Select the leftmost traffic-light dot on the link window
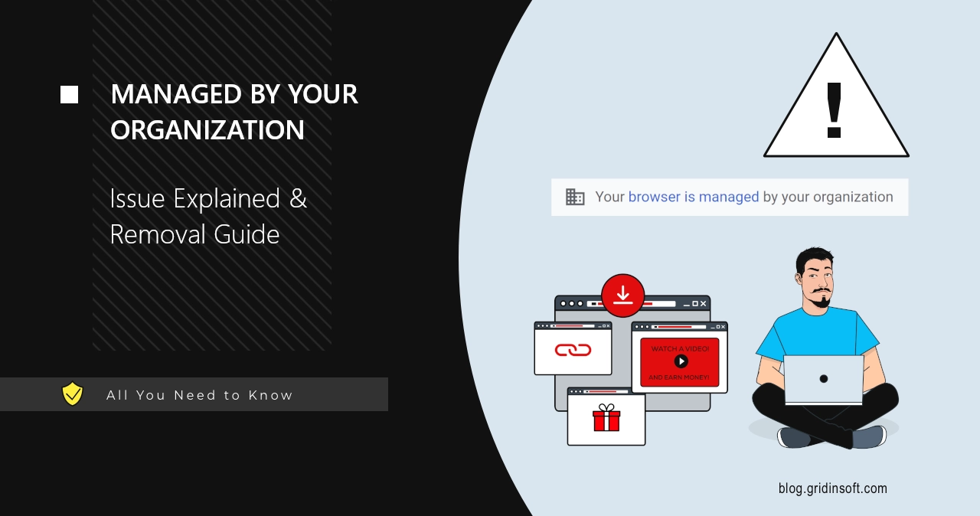The image size is (980, 516). 540,325
